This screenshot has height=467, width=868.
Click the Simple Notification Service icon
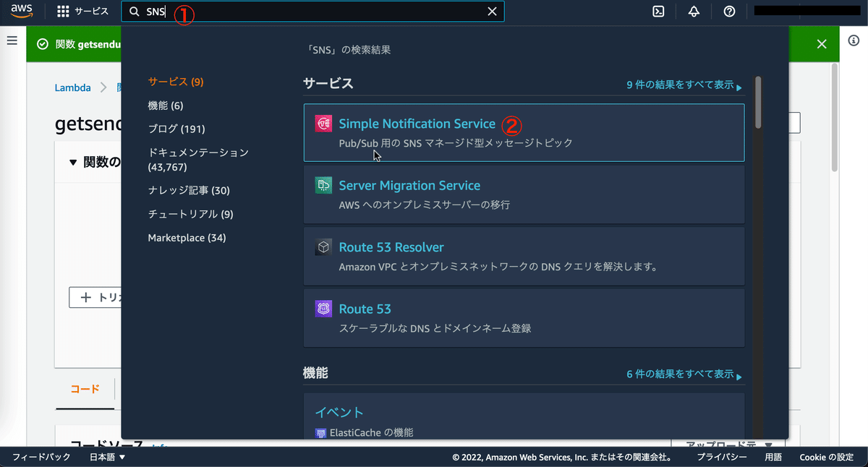click(323, 124)
